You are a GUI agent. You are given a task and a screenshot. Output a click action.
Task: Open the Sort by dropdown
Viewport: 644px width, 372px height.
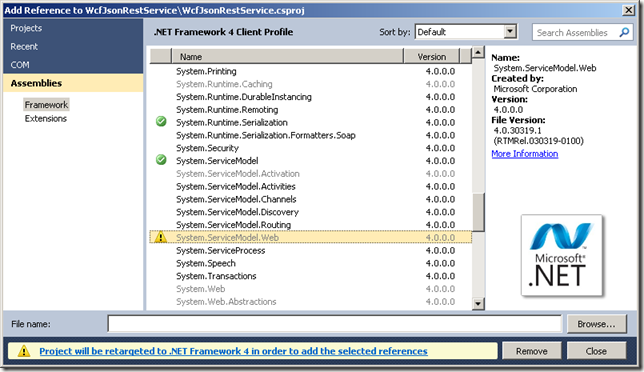point(466,32)
